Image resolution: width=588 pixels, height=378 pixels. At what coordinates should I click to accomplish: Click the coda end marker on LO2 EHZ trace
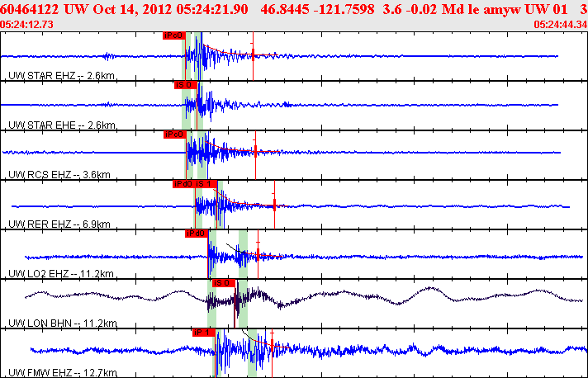pos(258,255)
